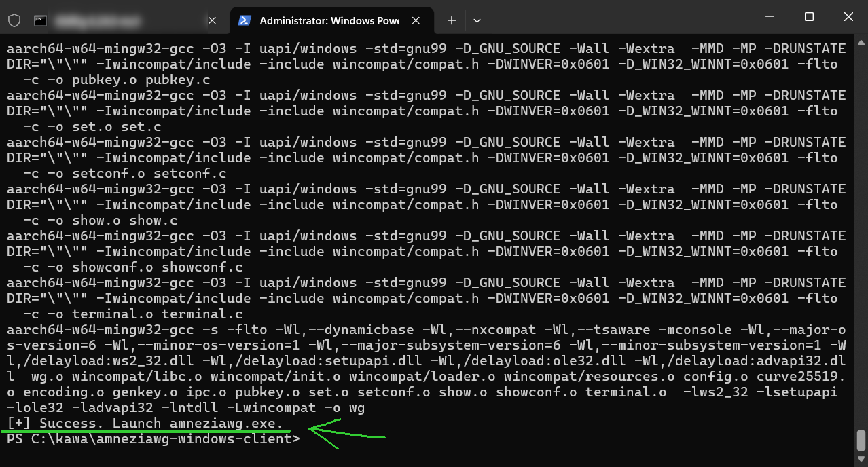
Task: Click the administrator shield icon in title bar
Action: point(14,20)
